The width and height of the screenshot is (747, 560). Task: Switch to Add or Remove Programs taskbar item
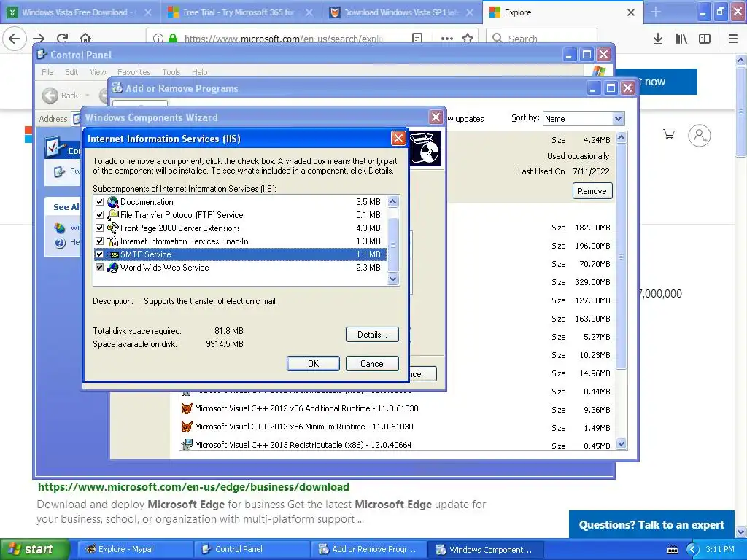click(x=368, y=549)
